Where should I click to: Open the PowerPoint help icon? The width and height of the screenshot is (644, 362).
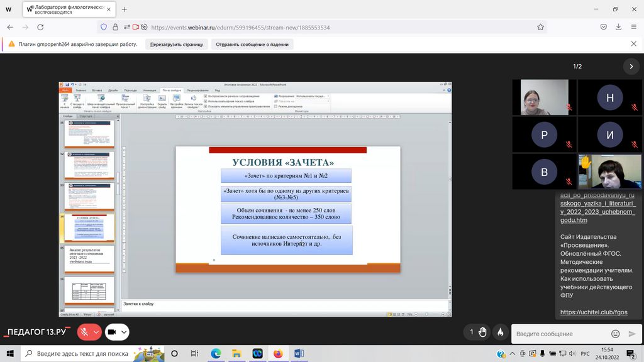click(449, 90)
